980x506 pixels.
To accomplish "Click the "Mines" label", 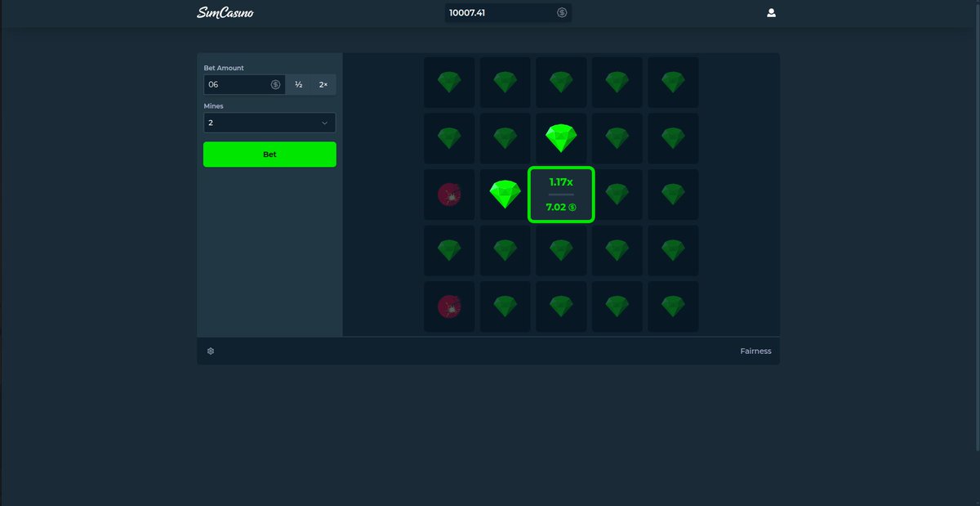I will point(214,106).
